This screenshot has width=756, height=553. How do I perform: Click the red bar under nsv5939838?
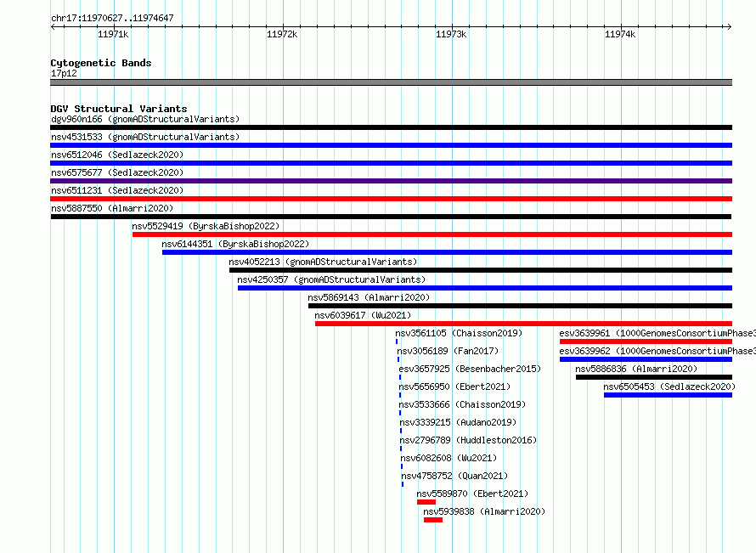pyautogui.click(x=433, y=520)
